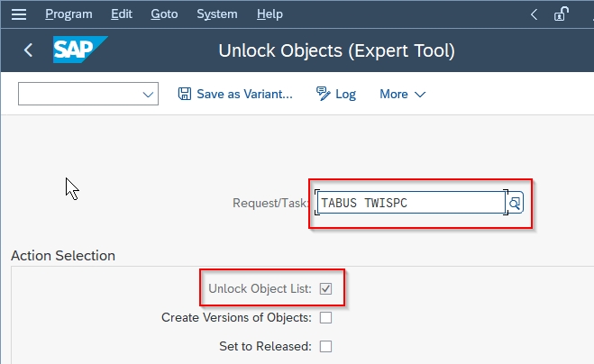Open the System menu
Image resolution: width=594 pixels, height=364 pixels.
tap(217, 14)
